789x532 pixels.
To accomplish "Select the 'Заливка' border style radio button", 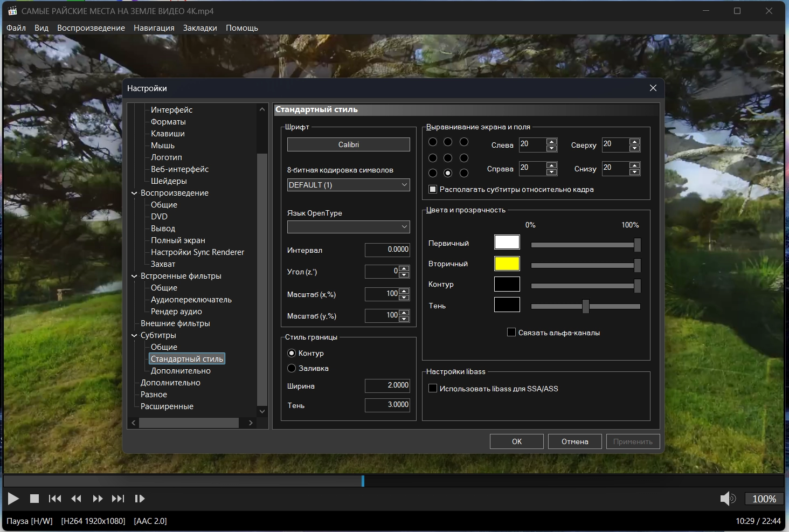I will tap(292, 368).
